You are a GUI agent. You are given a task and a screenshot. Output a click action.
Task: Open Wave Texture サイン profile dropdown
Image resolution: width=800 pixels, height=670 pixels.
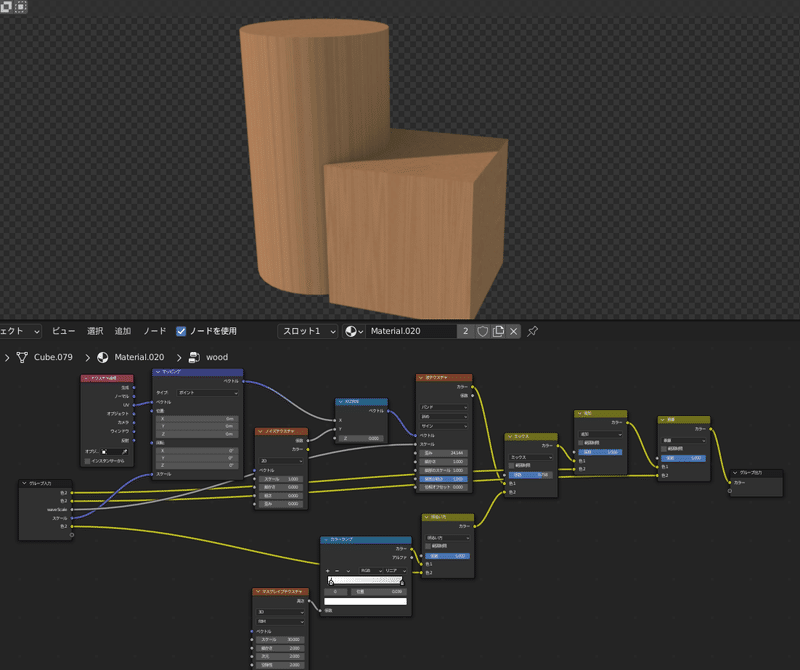(443, 426)
